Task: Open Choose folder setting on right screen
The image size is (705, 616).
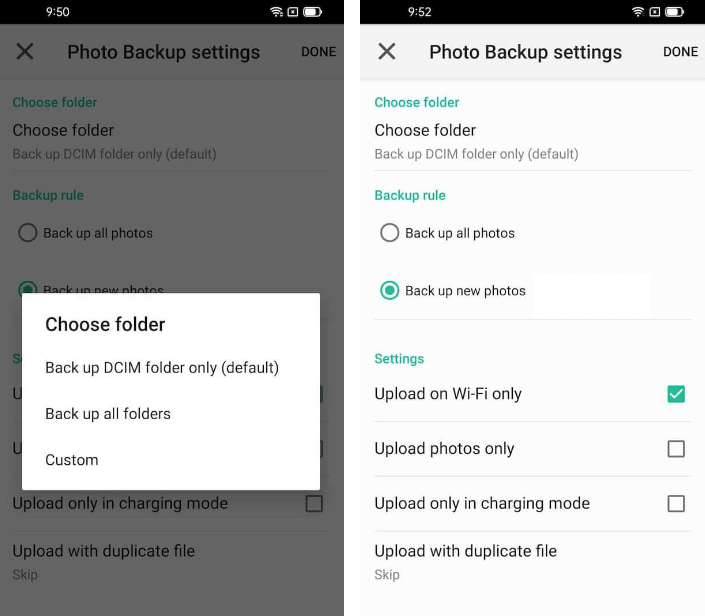Action: [x=533, y=141]
